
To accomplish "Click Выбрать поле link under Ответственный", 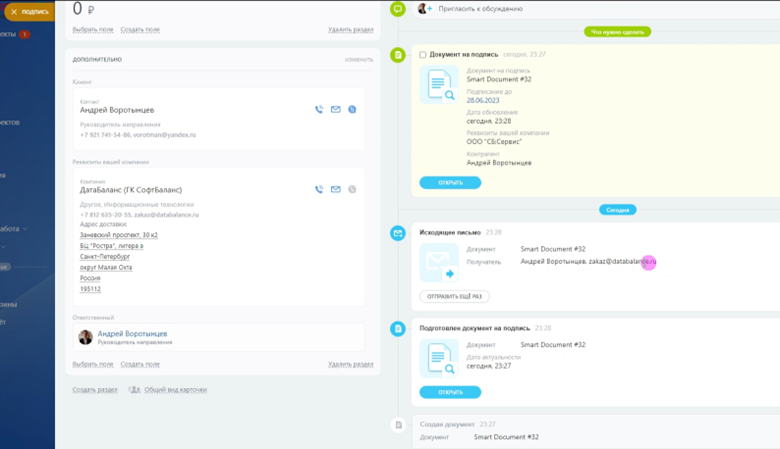I will coord(93,364).
